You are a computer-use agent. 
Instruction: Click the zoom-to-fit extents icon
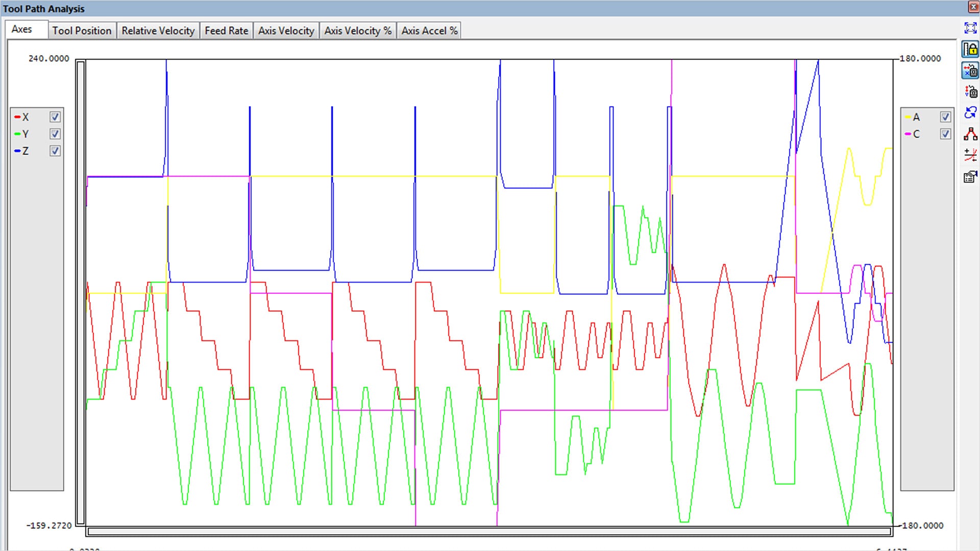click(x=970, y=28)
